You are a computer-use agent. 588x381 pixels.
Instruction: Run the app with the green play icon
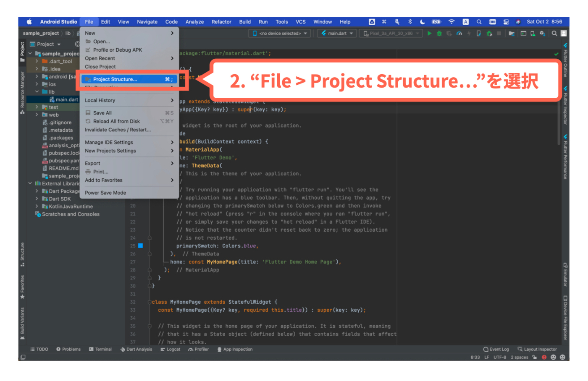pyautogui.click(x=429, y=34)
